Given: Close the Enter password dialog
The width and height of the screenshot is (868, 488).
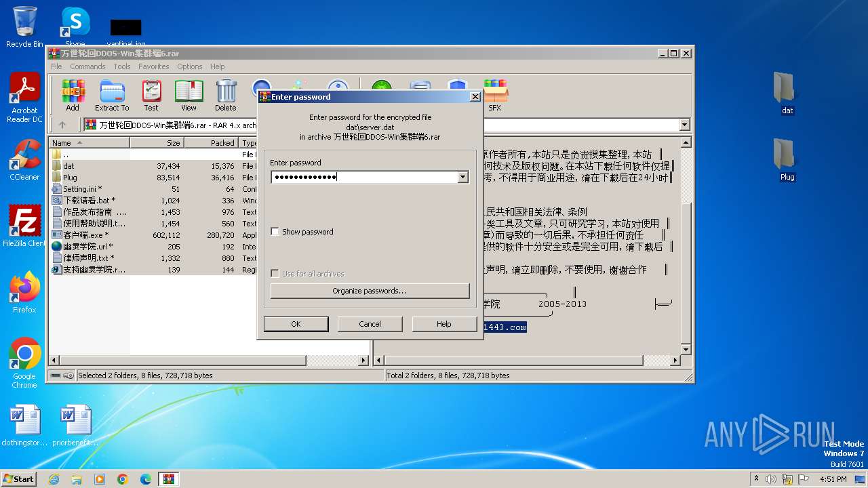Looking at the screenshot, I should [x=475, y=97].
